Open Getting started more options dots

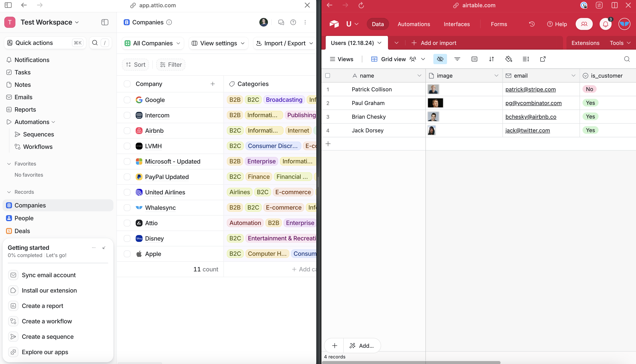[94, 248]
